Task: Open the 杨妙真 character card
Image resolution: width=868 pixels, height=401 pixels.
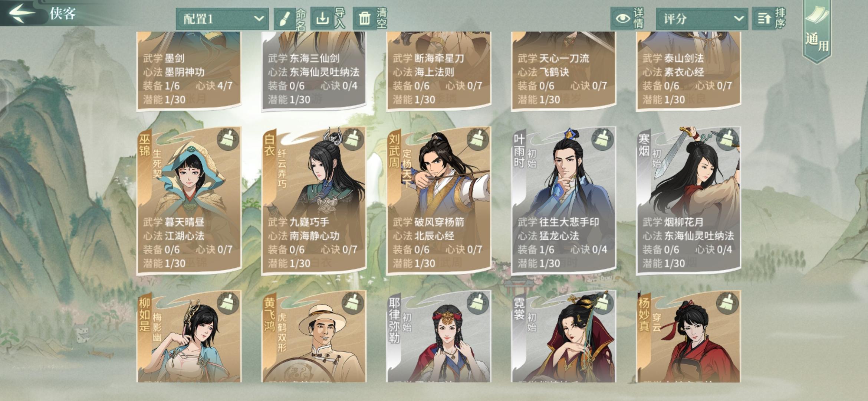Action: coord(688,336)
